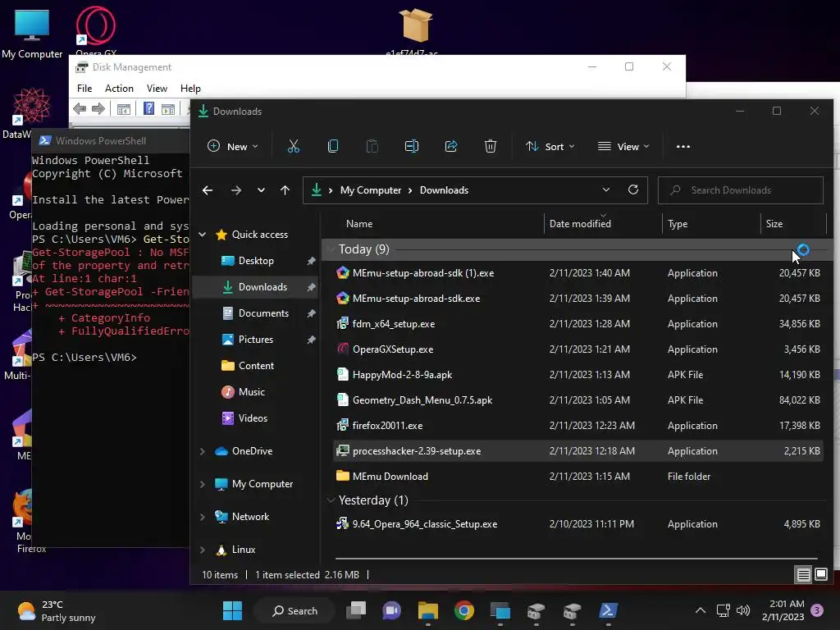Open Action menu in Disk Management
This screenshot has width=840, height=630.
click(x=119, y=89)
